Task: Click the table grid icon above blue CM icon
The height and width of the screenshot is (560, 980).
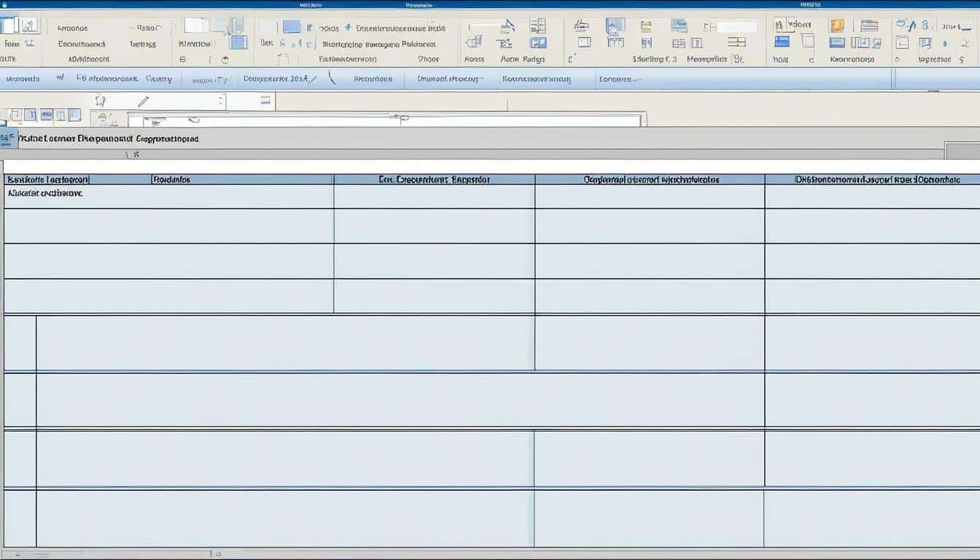Action: click(x=539, y=26)
